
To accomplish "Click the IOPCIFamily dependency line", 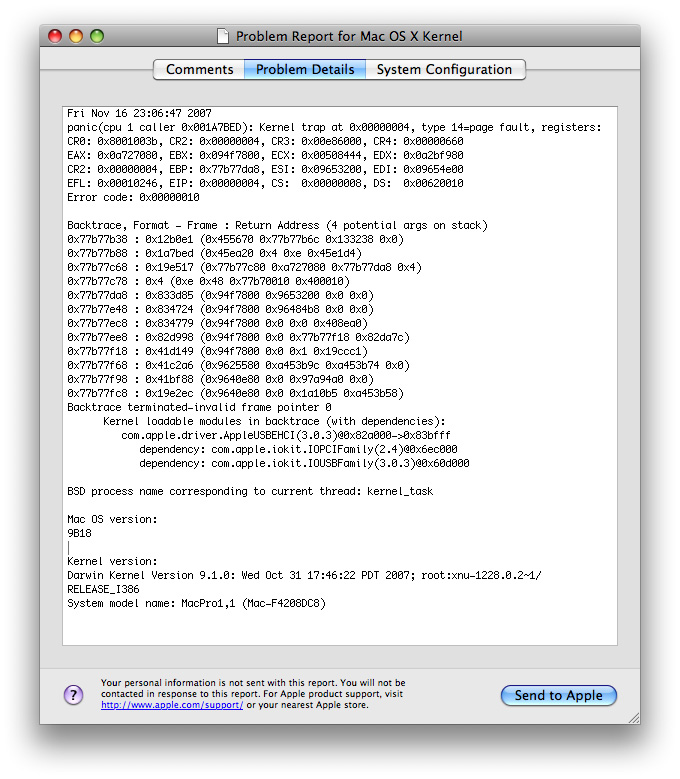I will pos(298,449).
